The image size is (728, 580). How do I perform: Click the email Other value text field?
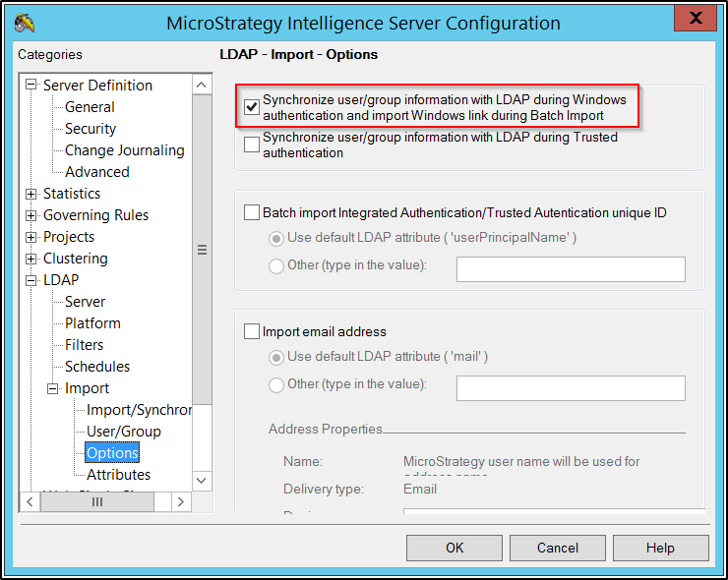pos(571,388)
